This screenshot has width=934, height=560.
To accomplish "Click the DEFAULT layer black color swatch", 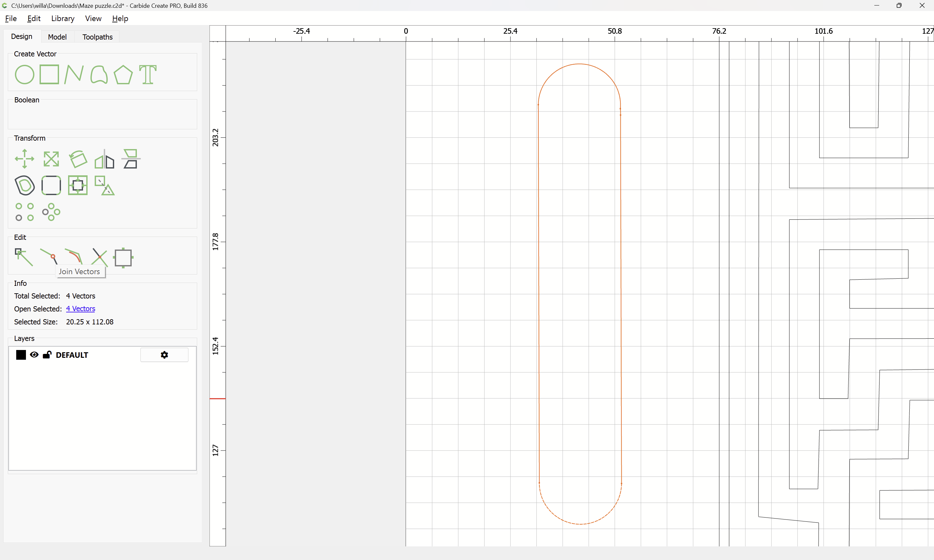I will (x=21, y=355).
